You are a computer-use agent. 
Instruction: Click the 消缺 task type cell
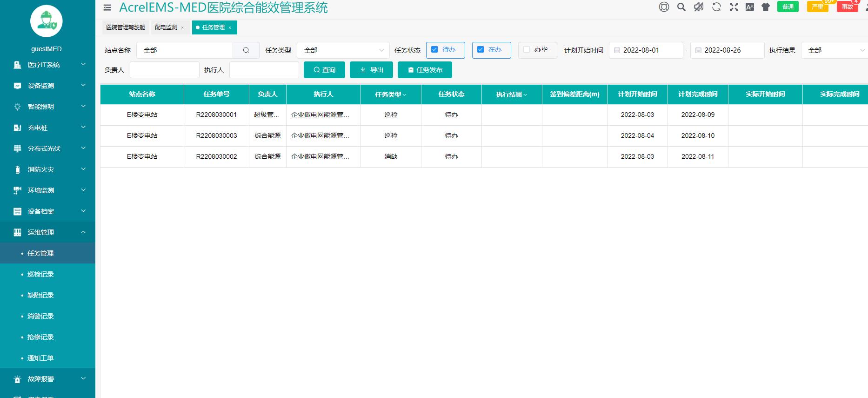pos(391,157)
